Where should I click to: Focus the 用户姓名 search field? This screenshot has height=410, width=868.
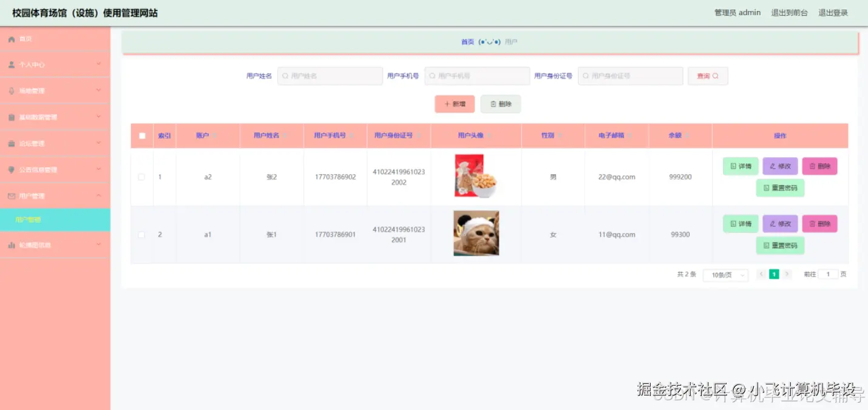tap(330, 76)
